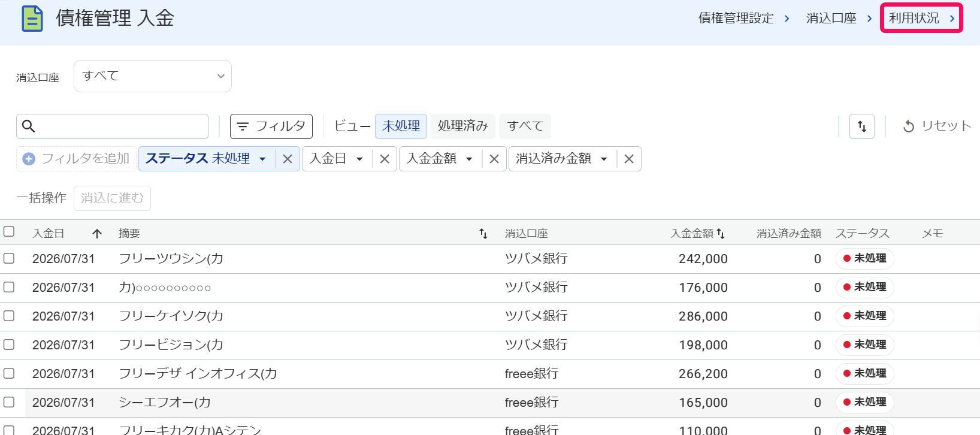Click the chevron next to 消込口座 link
Image resolution: width=980 pixels, height=435 pixels.
coord(869,19)
